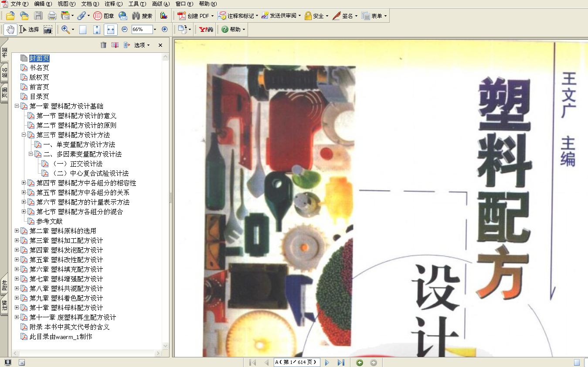Expand the 第二章 塑料原料的选用 bookmark
Viewport: 588px width, 367px height.
17,230
